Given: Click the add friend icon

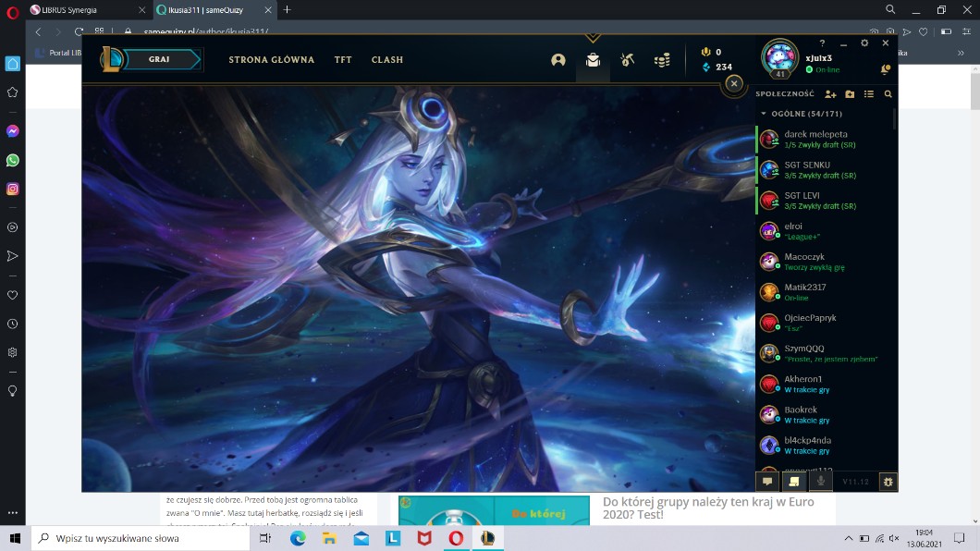Looking at the screenshot, I should 830,94.
